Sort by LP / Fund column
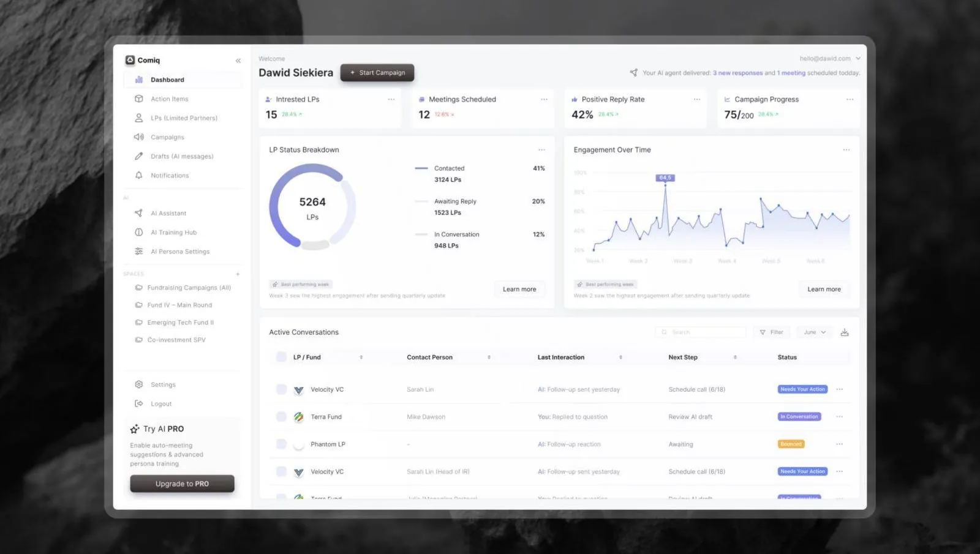The image size is (980, 554). [361, 357]
